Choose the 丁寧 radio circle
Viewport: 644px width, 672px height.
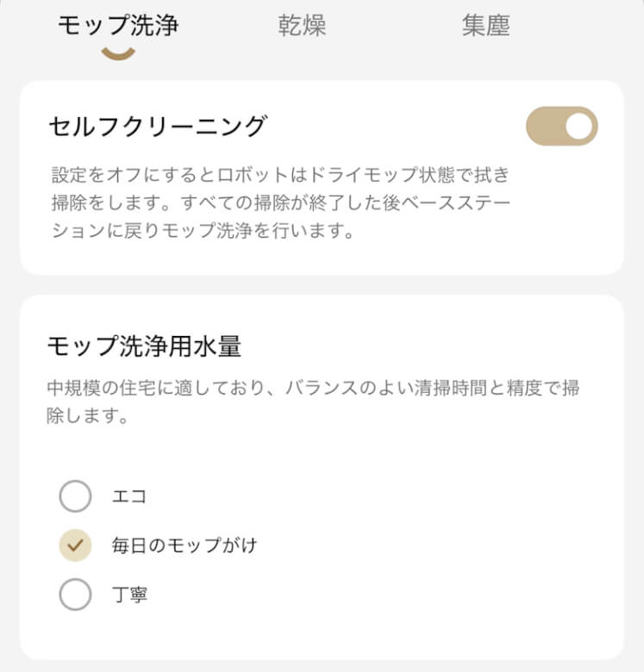75,594
